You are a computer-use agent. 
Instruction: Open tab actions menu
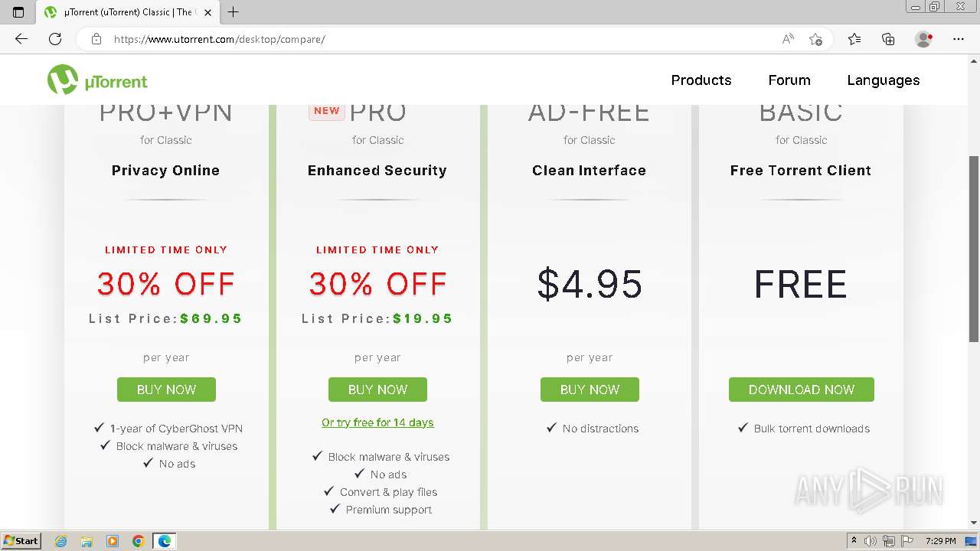coord(18,12)
